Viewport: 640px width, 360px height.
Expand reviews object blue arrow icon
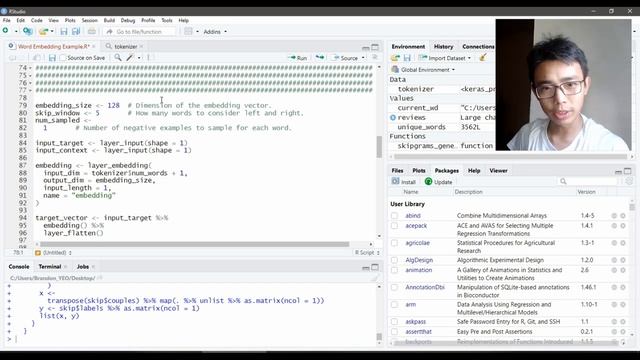point(393,118)
